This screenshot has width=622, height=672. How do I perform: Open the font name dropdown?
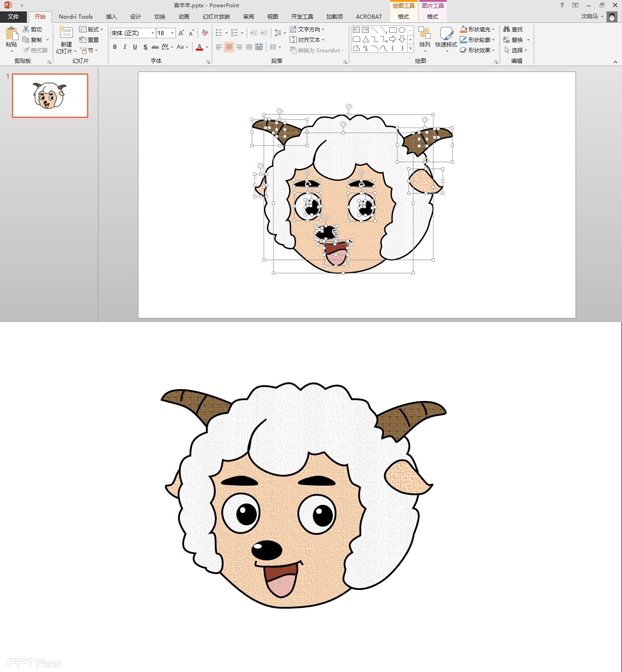[x=153, y=33]
